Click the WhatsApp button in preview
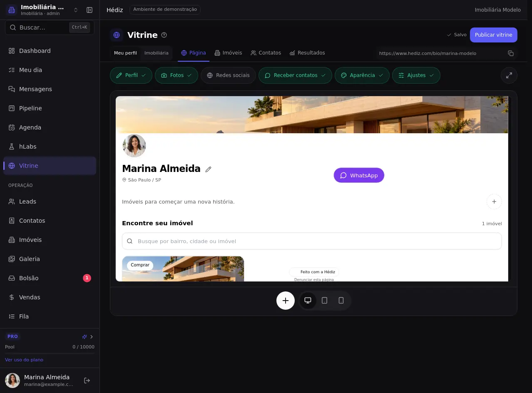Screen dimensions: 532x393 [x=359, y=175]
